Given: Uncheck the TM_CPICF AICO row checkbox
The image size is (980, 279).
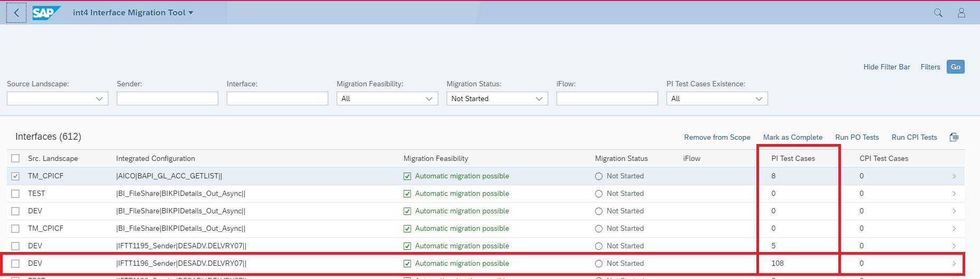Looking at the screenshot, I should coord(15,176).
